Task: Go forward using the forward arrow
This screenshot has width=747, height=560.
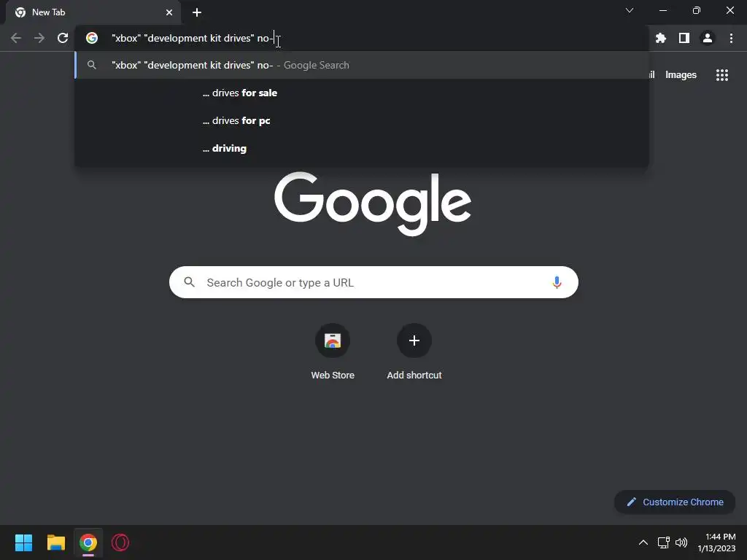Action: pyautogui.click(x=39, y=38)
